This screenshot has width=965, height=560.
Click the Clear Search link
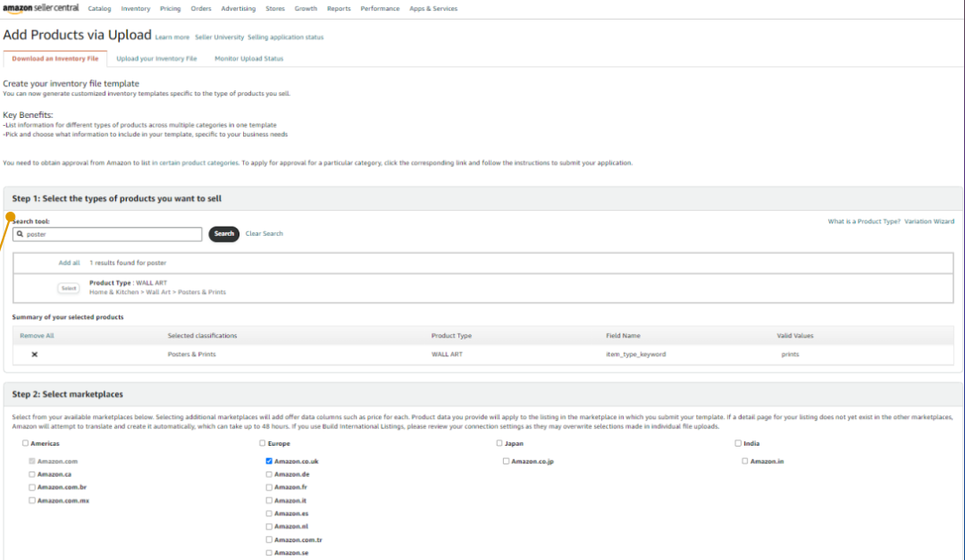(264, 234)
